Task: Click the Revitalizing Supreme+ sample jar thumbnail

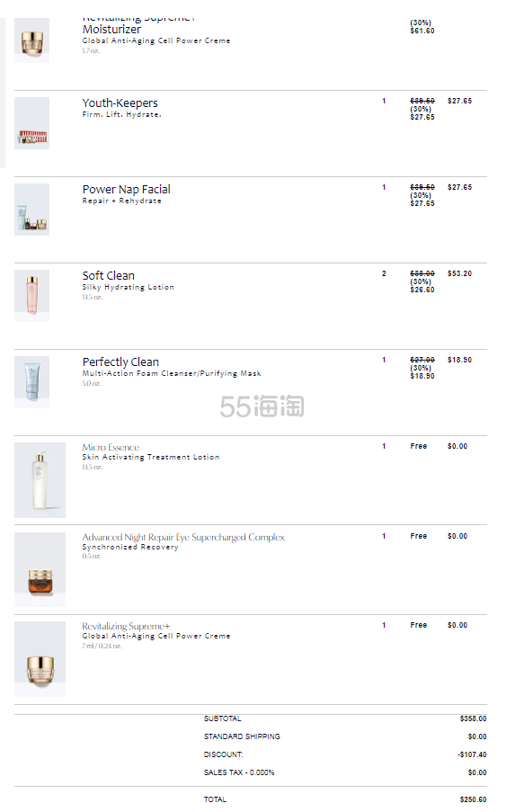Action: (x=40, y=659)
